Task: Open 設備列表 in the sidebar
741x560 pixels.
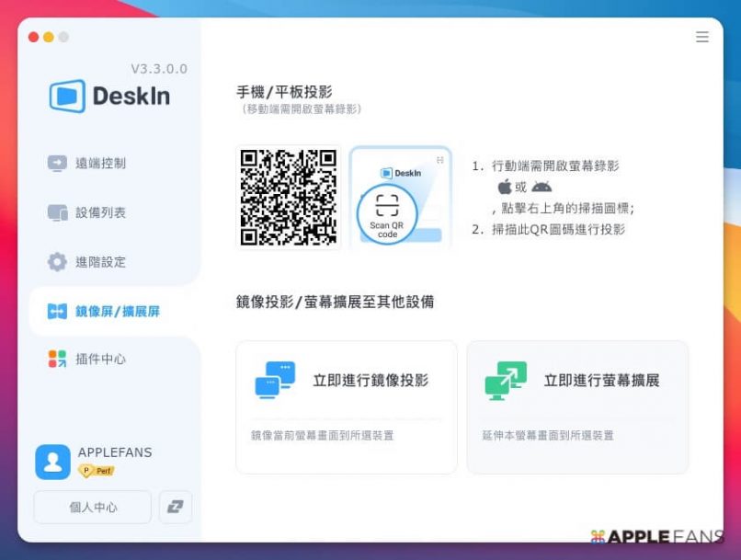Action: pyautogui.click(x=100, y=213)
